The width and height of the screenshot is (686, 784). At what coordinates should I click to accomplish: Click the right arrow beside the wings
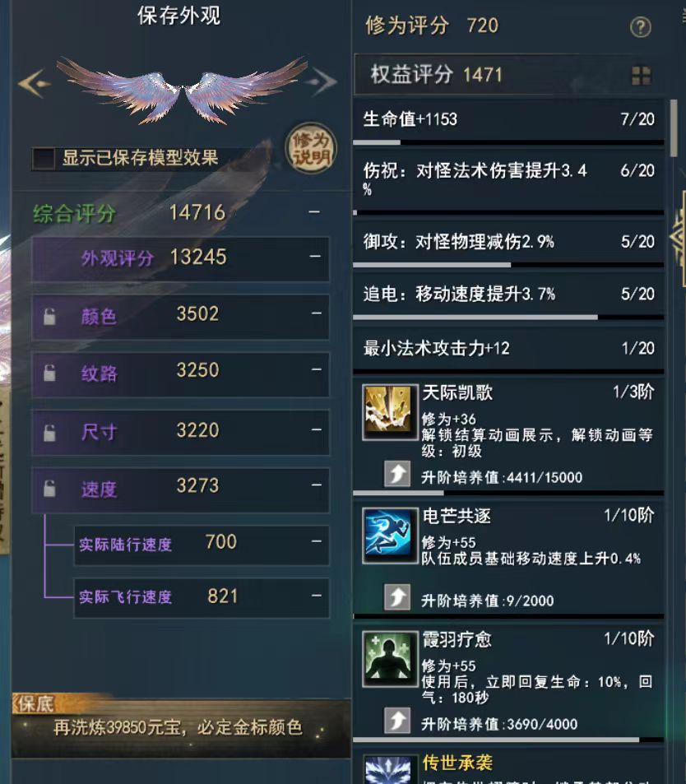(322, 81)
